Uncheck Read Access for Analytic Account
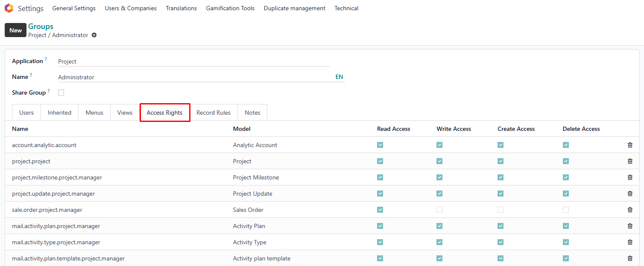644x266 pixels. [x=380, y=145]
